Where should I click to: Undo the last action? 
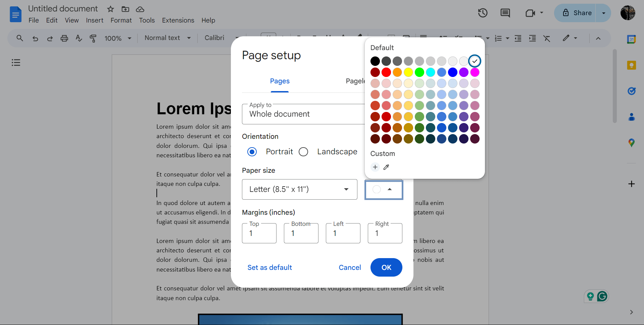point(35,38)
